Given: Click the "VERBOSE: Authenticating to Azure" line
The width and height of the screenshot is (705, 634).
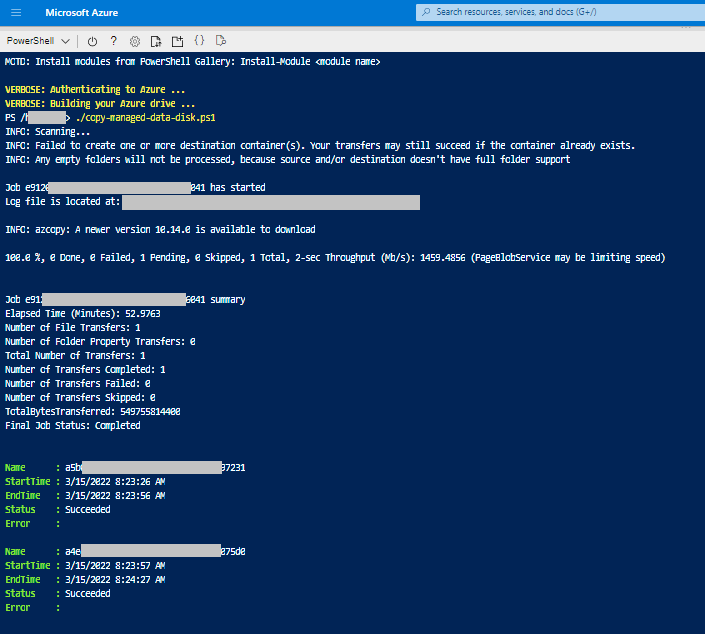Looking at the screenshot, I should pyautogui.click(x=95, y=89).
